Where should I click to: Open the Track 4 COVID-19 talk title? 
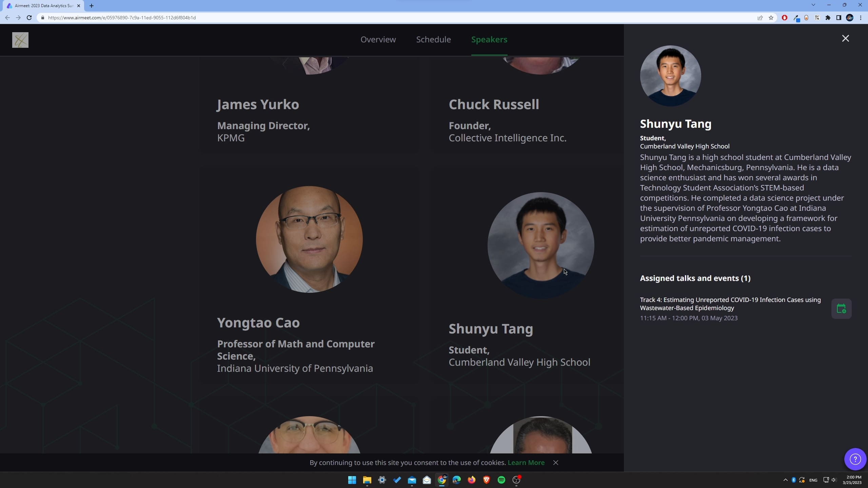pyautogui.click(x=730, y=304)
